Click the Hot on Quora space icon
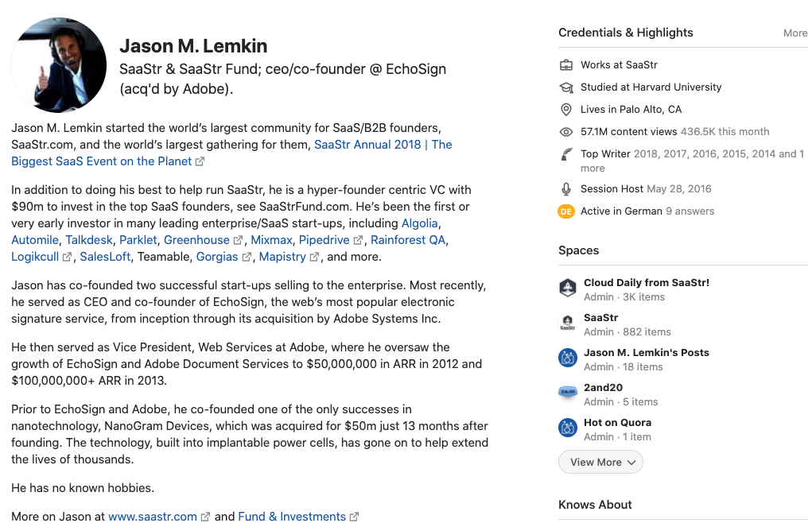 pyautogui.click(x=567, y=428)
